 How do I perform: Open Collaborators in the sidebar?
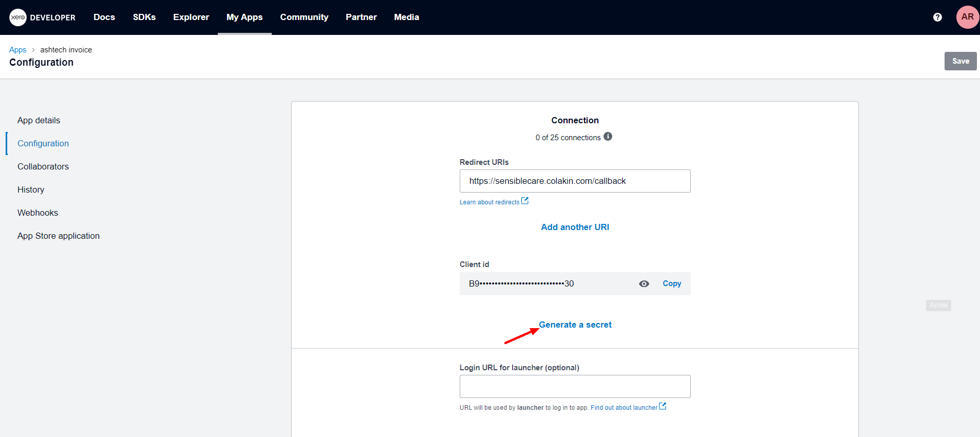[43, 166]
